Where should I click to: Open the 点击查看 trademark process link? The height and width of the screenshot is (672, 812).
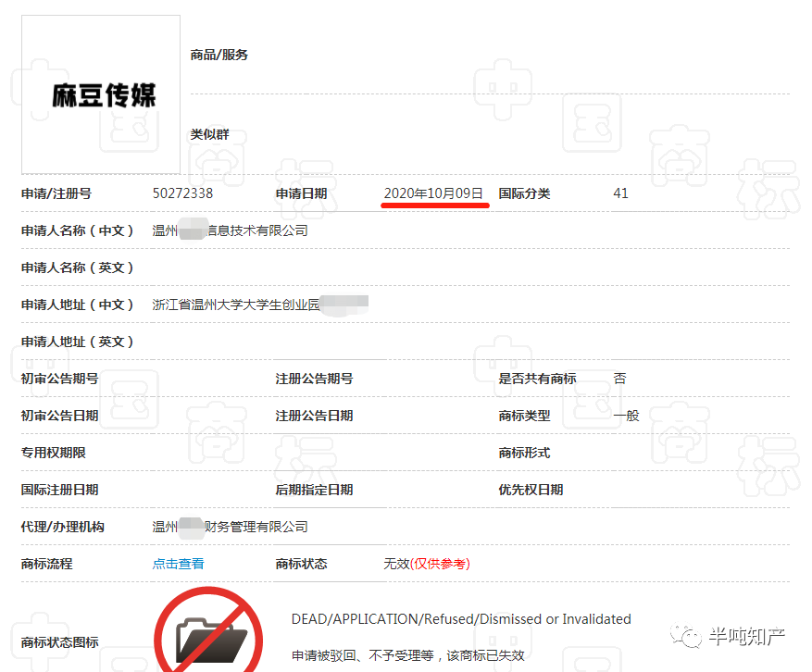178,564
